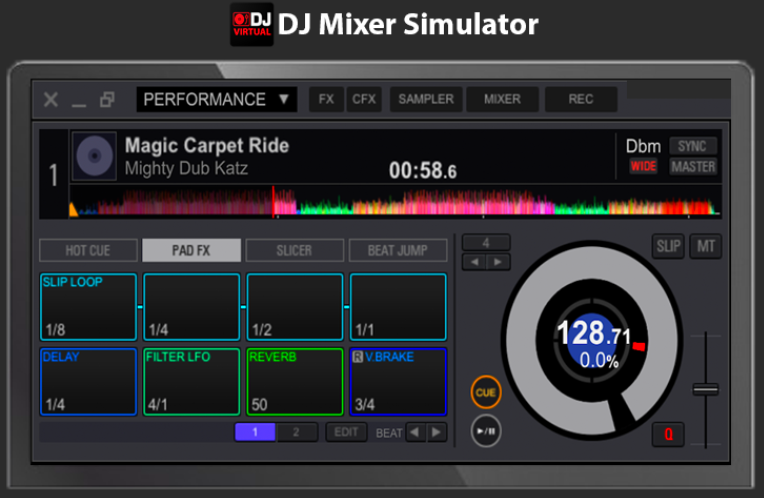Click the right arrow under the loop size
This screenshot has height=498, width=764.
tap(497, 262)
